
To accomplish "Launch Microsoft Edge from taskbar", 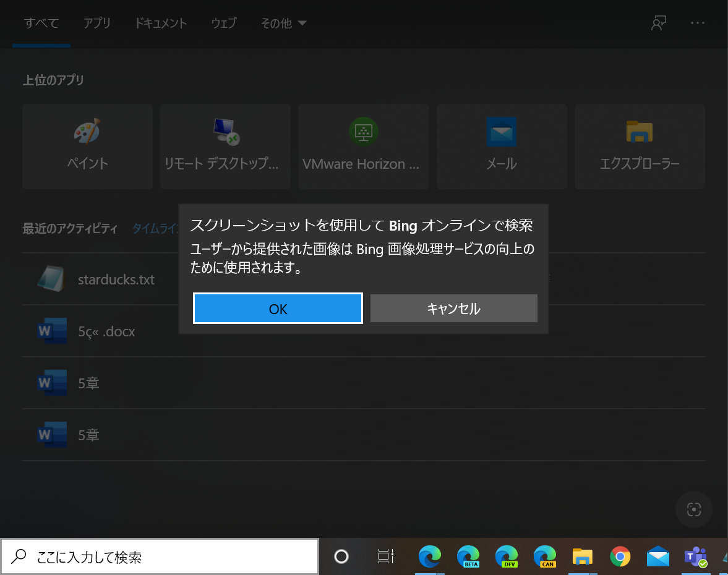I will pyautogui.click(x=429, y=556).
